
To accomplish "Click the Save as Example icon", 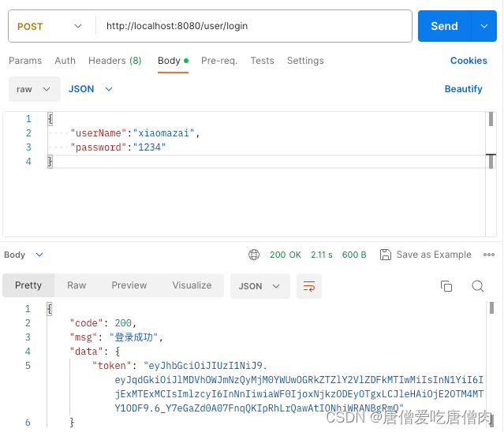I will [386, 255].
